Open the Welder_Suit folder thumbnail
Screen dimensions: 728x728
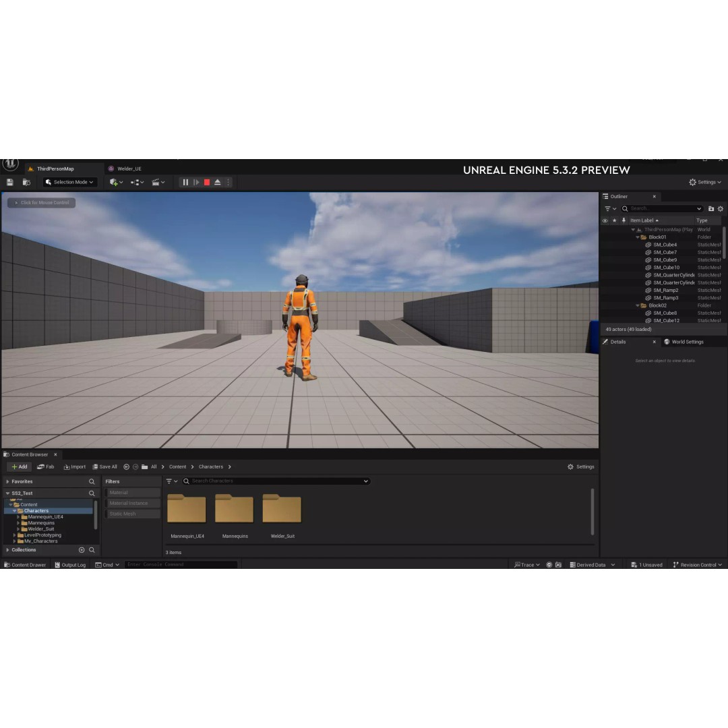click(282, 509)
